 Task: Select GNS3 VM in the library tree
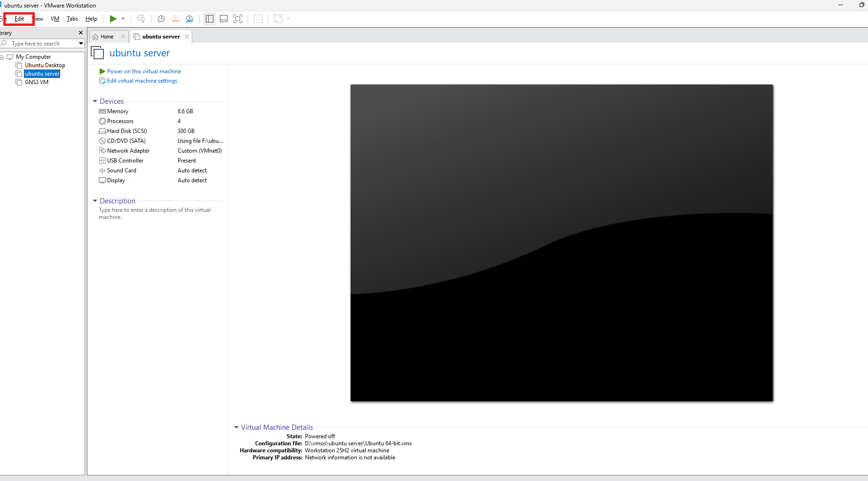(x=37, y=82)
